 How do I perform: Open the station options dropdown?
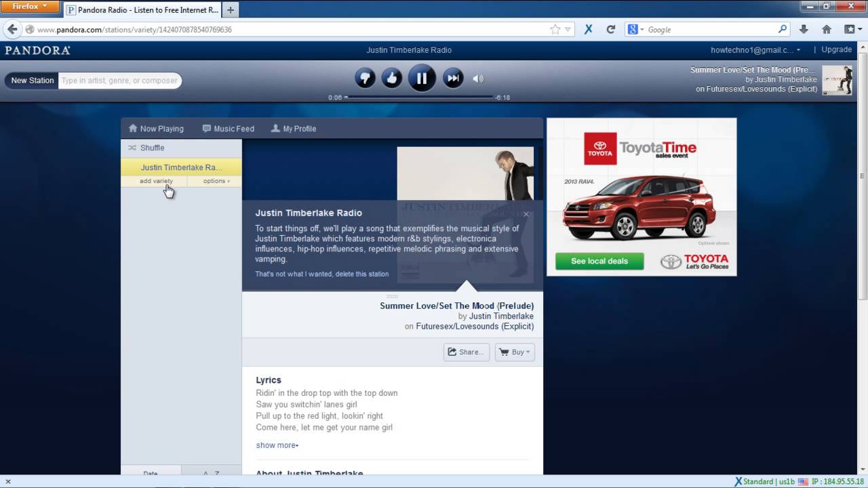pyautogui.click(x=216, y=181)
